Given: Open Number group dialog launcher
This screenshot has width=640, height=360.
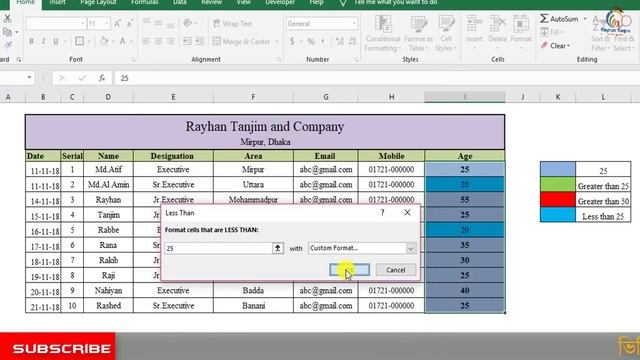Looking at the screenshot, I should pos(356,60).
